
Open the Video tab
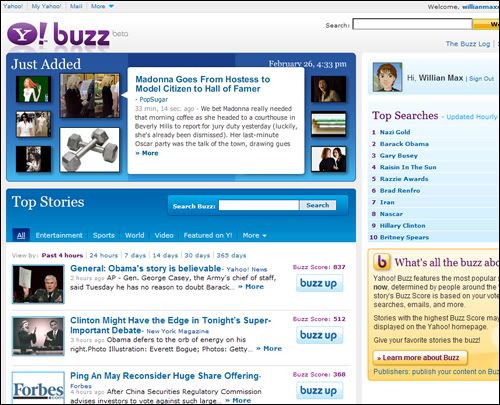click(x=164, y=235)
